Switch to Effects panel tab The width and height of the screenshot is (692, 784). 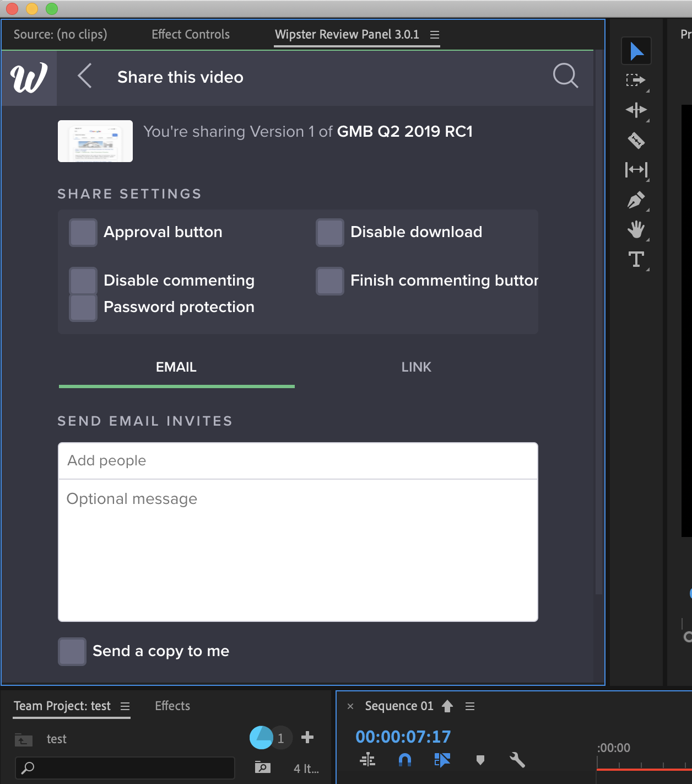172,706
